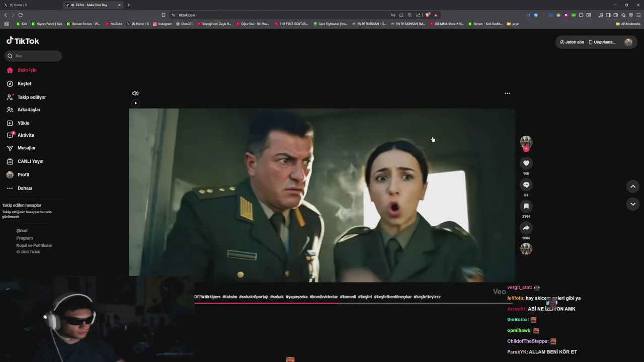The height and width of the screenshot is (362, 644).
Task: Open the extensions puzzle icon
Action: pyautogui.click(x=581, y=15)
